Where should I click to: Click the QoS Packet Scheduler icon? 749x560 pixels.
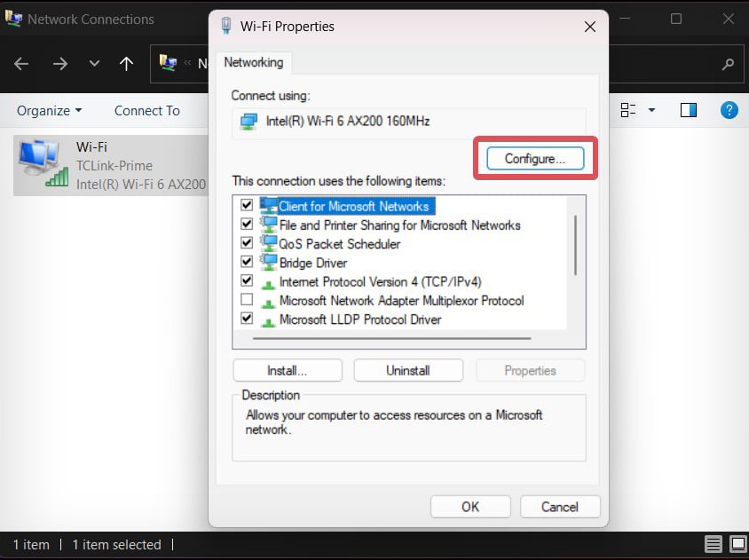tap(269, 244)
